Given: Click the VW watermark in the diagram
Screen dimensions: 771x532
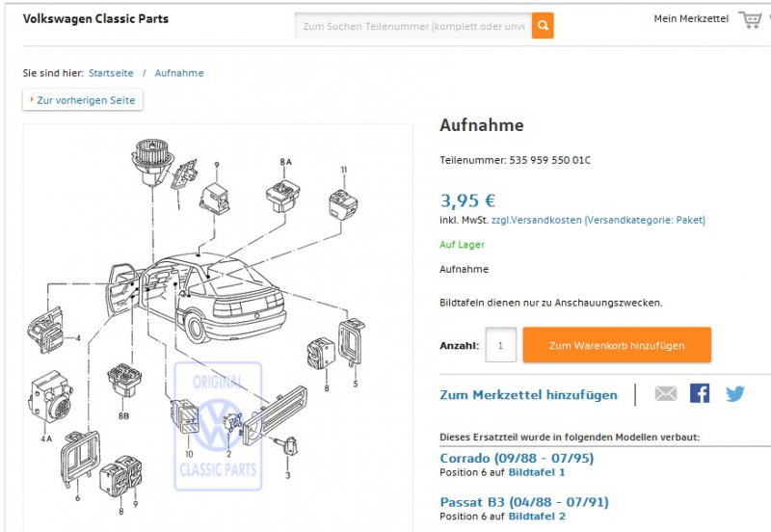Looking at the screenshot, I should click(x=218, y=426).
